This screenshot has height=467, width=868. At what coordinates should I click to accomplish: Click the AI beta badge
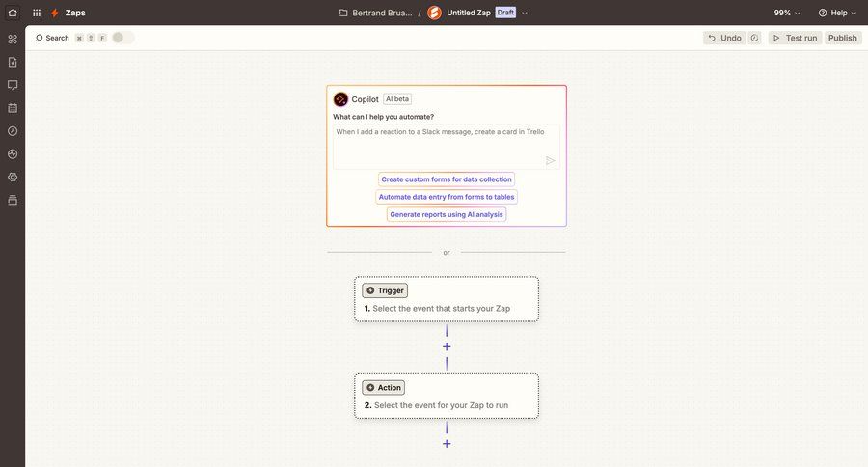(x=397, y=99)
